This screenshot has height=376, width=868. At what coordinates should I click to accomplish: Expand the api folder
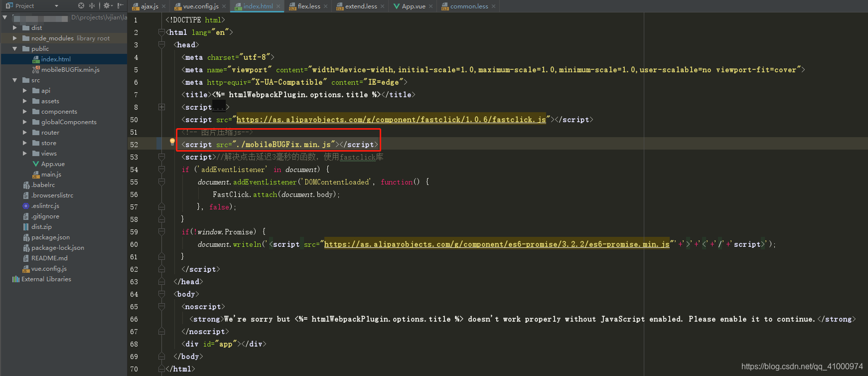25,91
